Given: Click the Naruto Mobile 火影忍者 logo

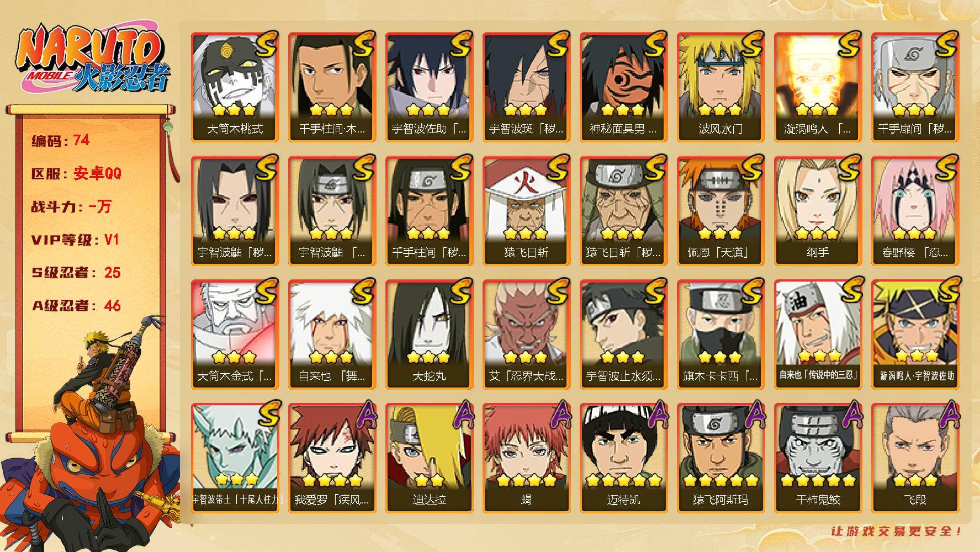Looking at the screenshot, I should click(x=92, y=60).
